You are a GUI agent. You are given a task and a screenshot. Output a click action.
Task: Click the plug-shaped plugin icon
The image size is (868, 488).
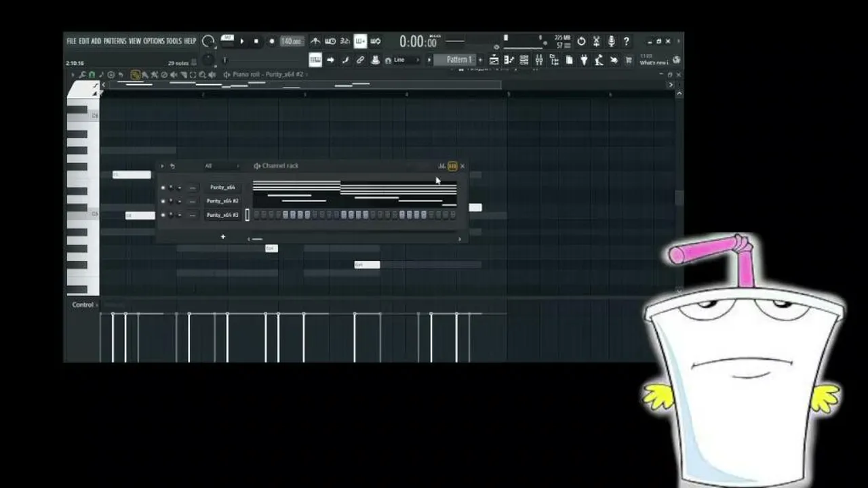click(584, 60)
